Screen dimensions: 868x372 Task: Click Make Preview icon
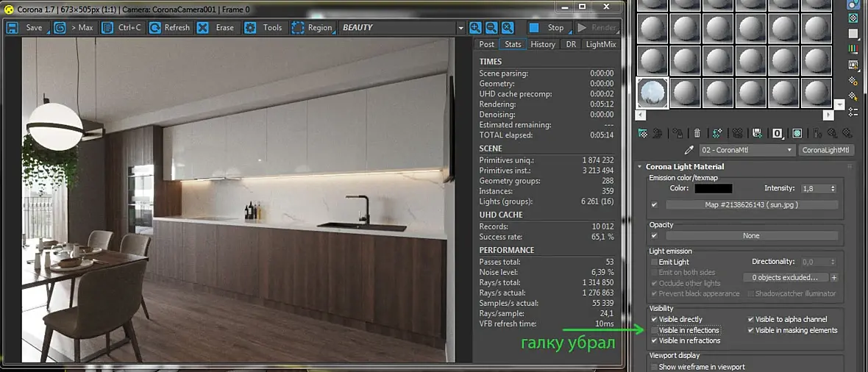tap(853, 65)
